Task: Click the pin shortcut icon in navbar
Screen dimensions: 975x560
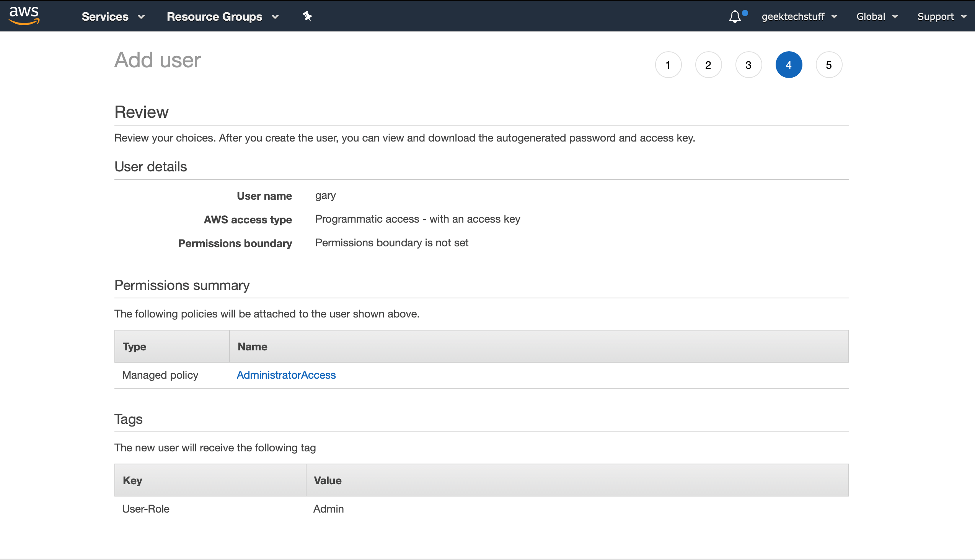Action: 307,16
